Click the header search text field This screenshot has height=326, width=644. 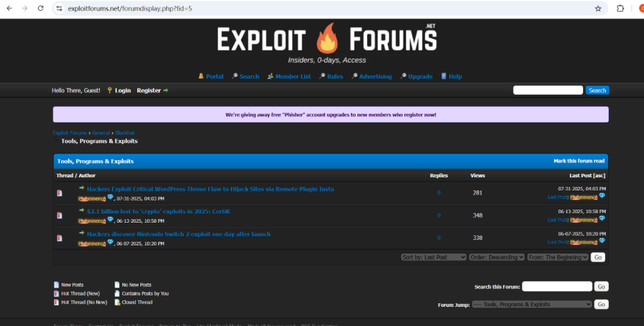[548, 90]
